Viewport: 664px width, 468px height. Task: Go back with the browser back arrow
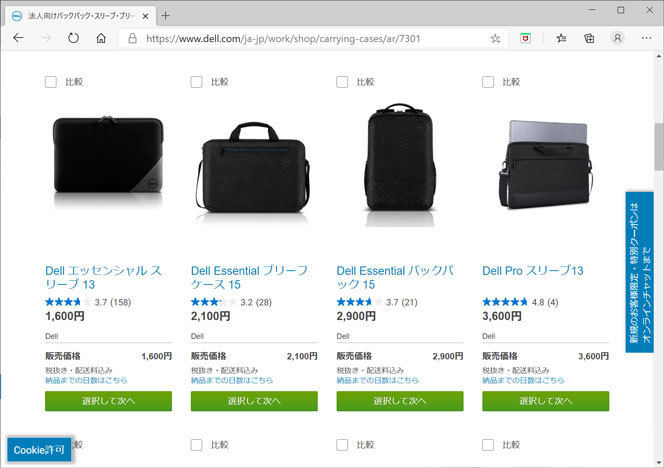[x=18, y=38]
